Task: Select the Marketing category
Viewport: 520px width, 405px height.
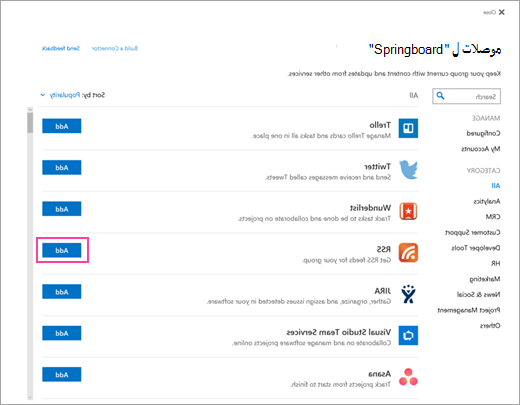Action: click(485, 279)
